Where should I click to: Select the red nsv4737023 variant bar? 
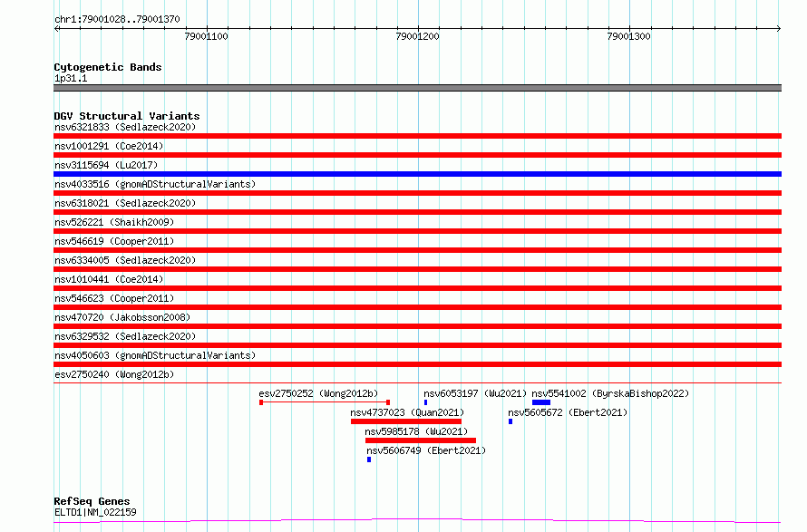[x=406, y=421]
